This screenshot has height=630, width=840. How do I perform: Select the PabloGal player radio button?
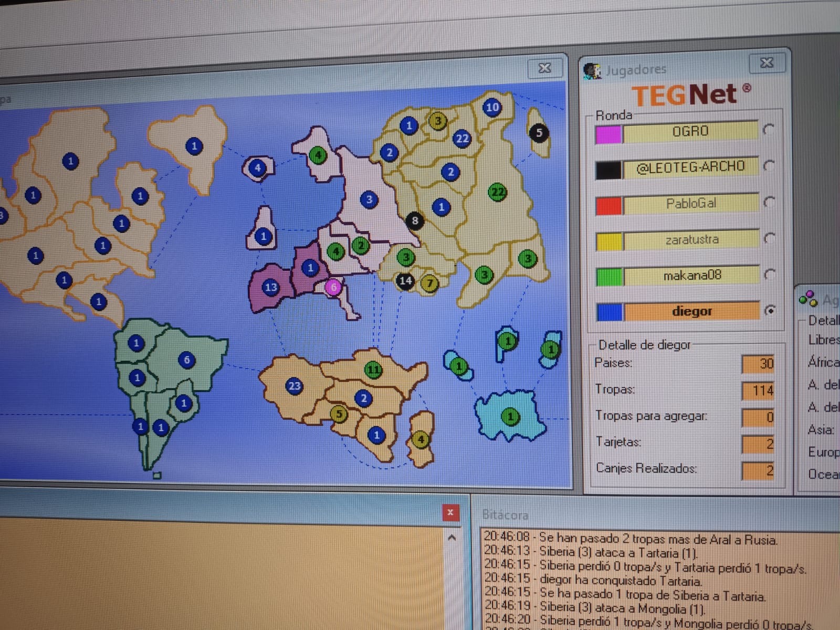point(769,202)
